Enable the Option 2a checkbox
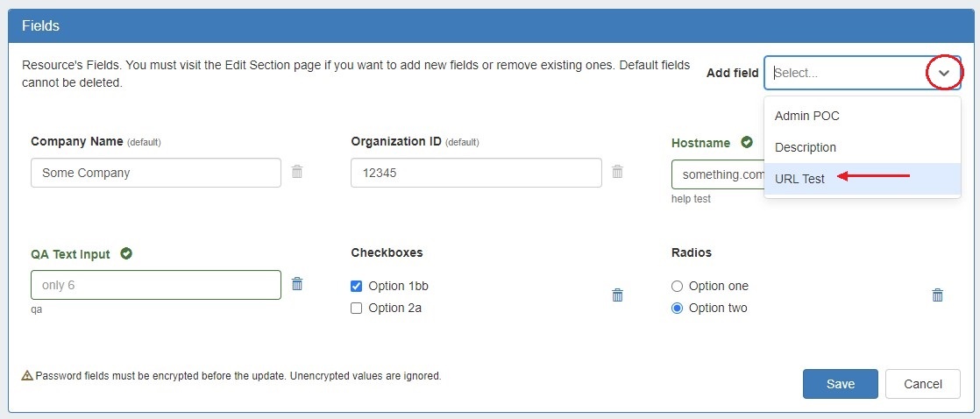Screen dimensions: 980x419 click(357, 308)
